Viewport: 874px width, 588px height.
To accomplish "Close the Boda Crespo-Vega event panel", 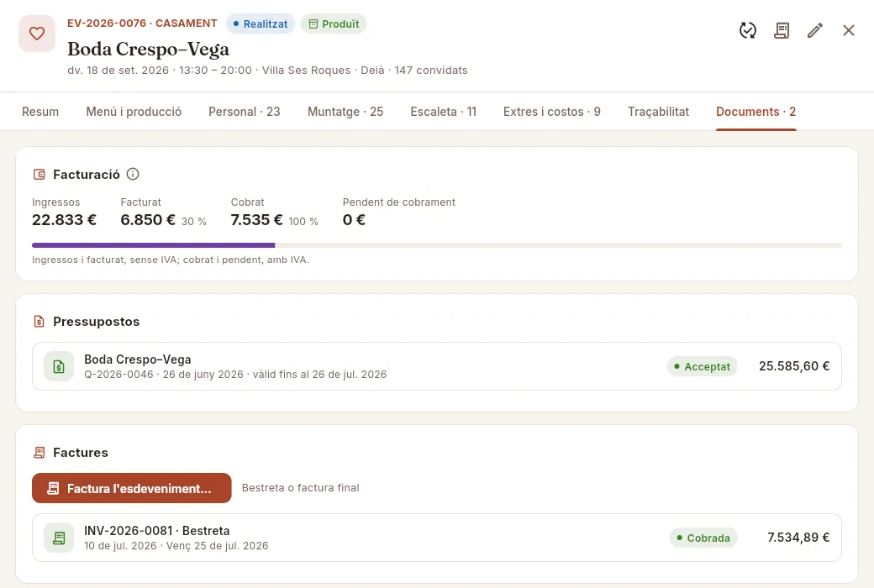I will click(x=848, y=30).
